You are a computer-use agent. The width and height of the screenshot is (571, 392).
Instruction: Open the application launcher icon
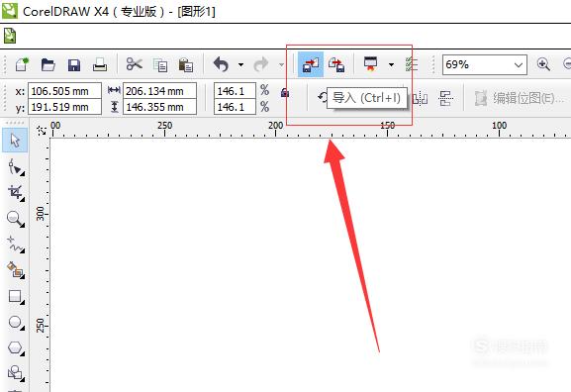click(371, 64)
